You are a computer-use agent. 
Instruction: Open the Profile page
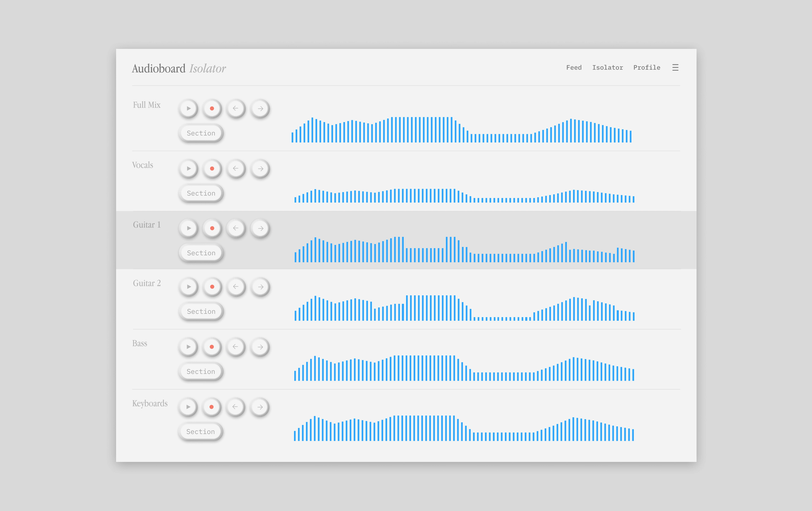(x=646, y=67)
